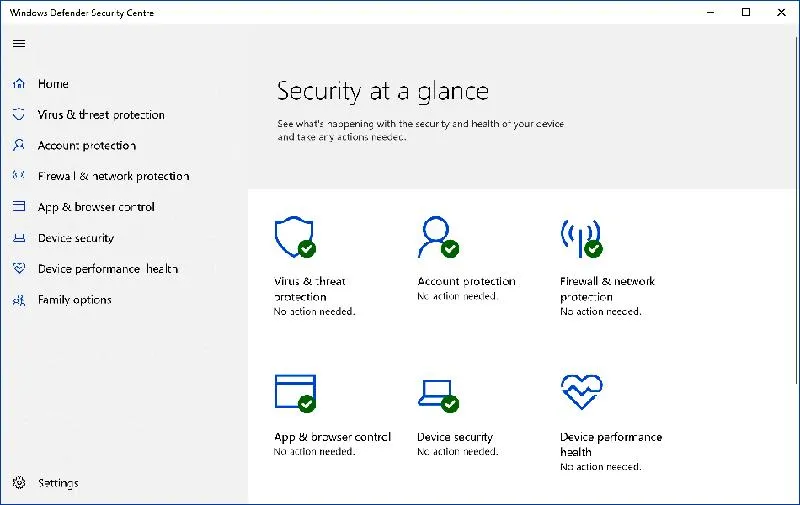Click the App & browser window icon in sidebar
This screenshot has width=800, height=505.
click(19, 206)
